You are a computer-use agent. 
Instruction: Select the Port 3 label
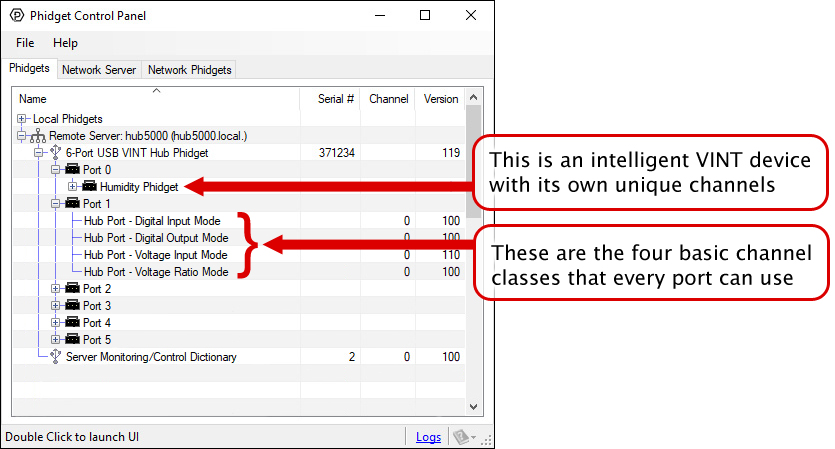97,306
